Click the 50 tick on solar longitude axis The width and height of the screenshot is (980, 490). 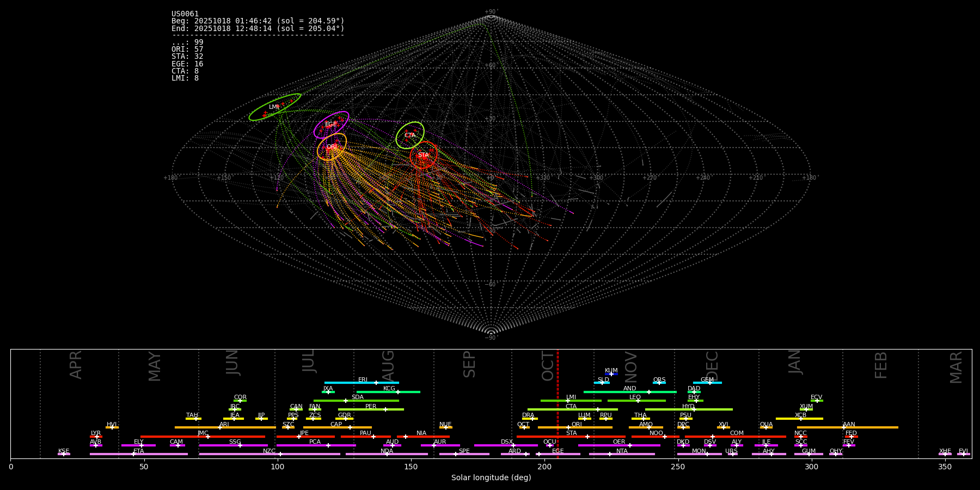coord(144,467)
